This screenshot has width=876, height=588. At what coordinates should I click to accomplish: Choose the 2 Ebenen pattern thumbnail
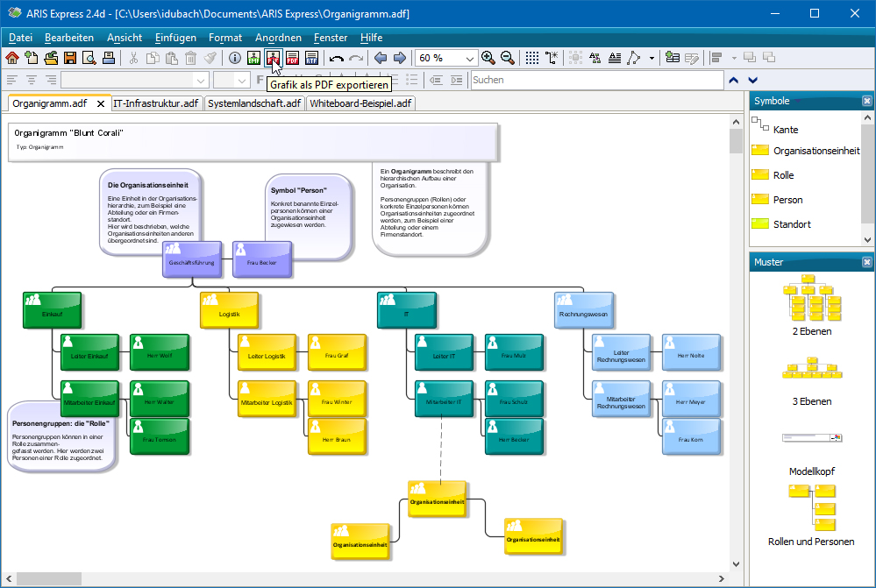click(812, 298)
